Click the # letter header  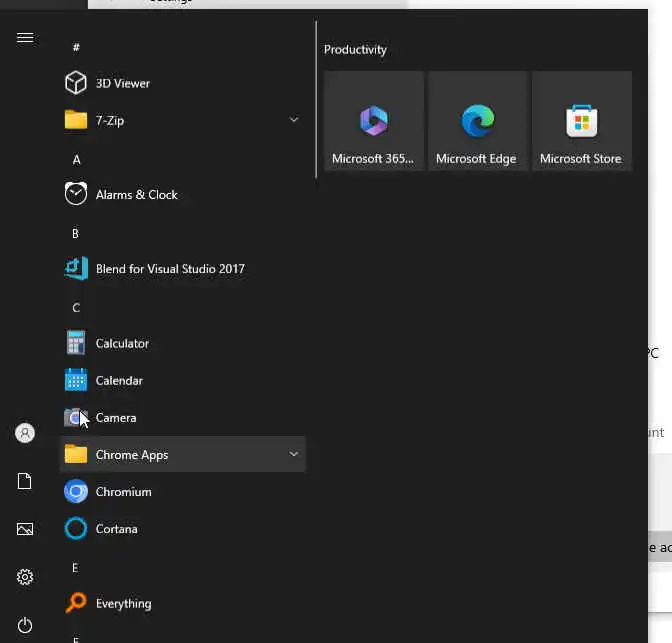point(76,47)
